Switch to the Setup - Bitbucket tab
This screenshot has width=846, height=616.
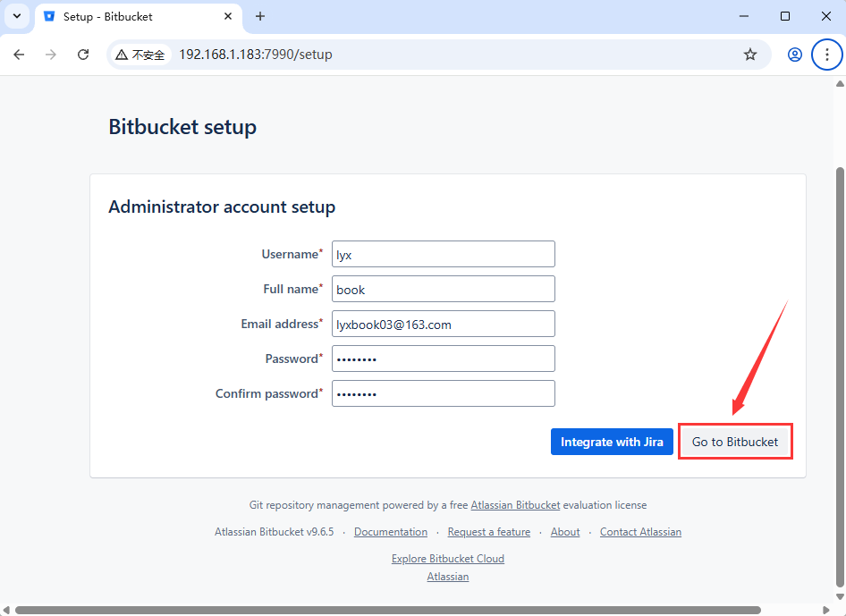[125, 16]
